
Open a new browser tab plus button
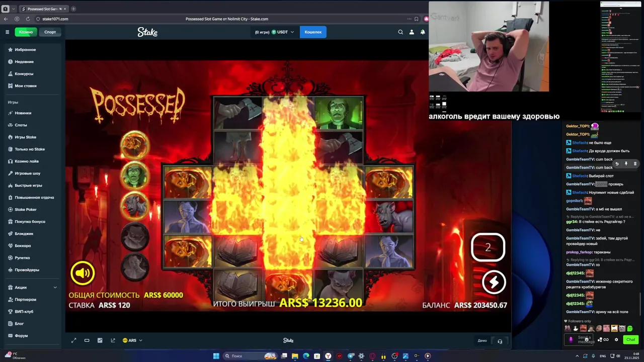tap(73, 9)
